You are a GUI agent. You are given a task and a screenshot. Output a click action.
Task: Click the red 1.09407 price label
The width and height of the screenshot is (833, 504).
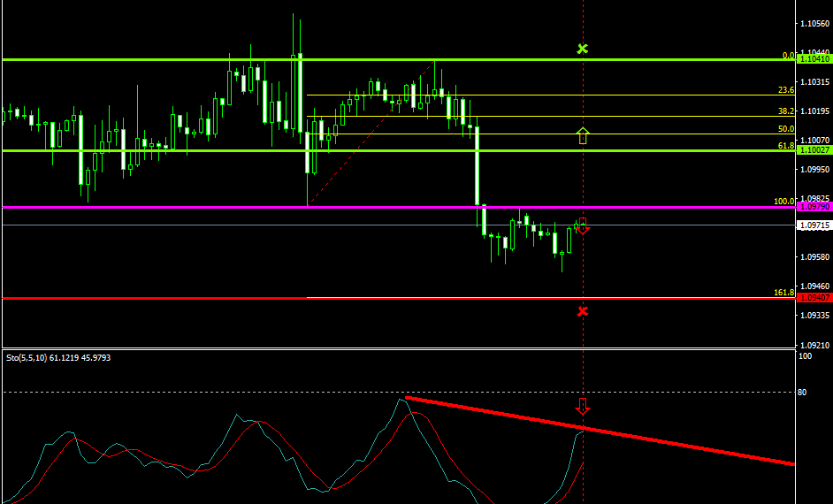814,298
